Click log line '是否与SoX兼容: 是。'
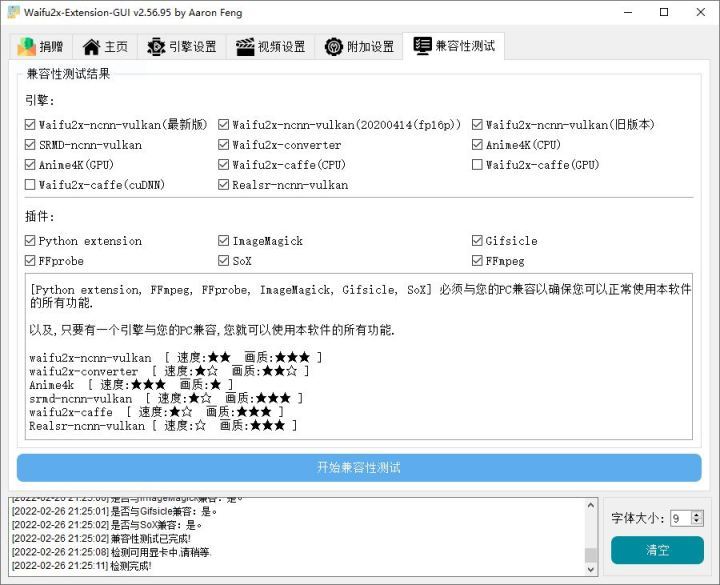Viewport: 720px width, 585px height. point(107,525)
